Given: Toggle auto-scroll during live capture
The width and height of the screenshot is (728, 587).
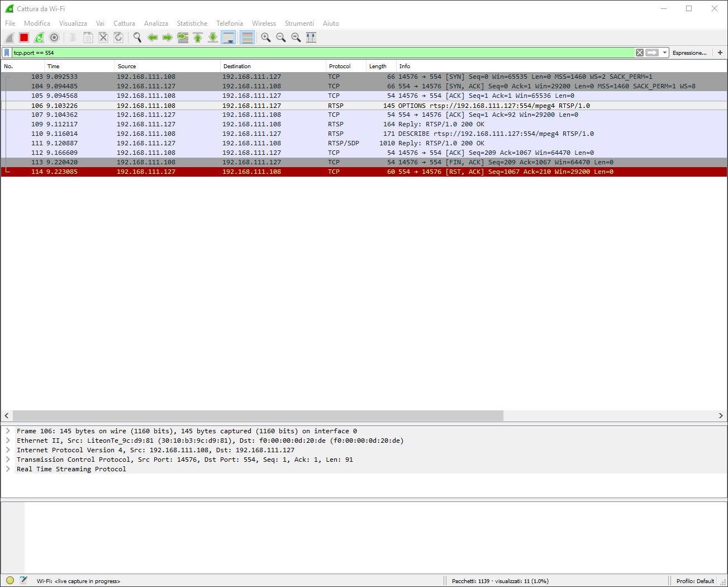Looking at the screenshot, I should (x=229, y=37).
